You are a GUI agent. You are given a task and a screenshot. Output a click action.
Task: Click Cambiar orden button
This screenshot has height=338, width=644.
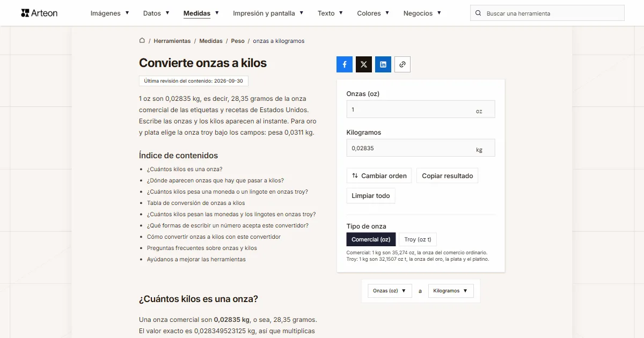379,175
